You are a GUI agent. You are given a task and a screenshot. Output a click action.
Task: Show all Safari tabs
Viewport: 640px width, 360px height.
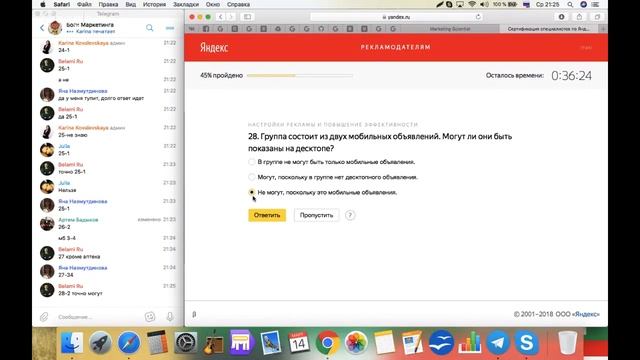pyautogui.click(x=597, y=17)
